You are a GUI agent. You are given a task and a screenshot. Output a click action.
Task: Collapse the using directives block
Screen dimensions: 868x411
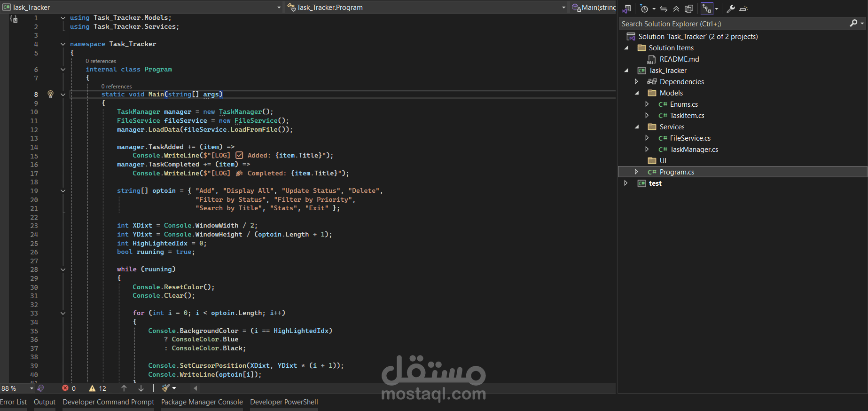[x=63, y=18]
